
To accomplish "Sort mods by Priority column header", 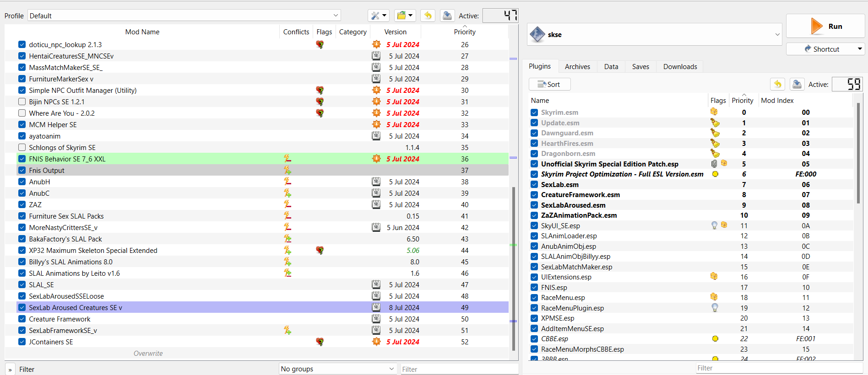I will point(465,32).
